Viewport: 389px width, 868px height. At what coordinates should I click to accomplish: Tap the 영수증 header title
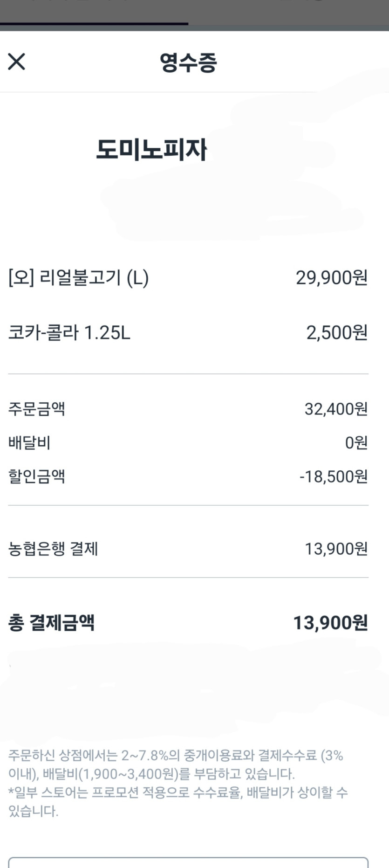[188, 62]
